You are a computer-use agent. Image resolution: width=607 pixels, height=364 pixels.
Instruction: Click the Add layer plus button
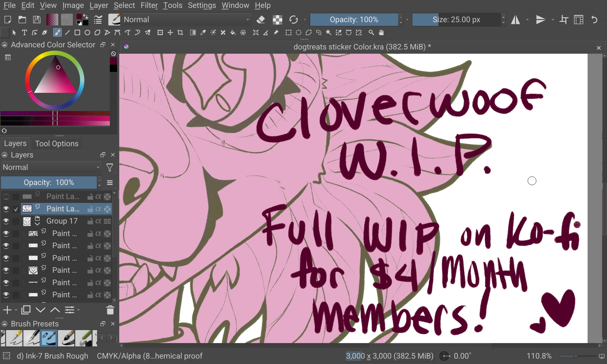tap(7, 310)
